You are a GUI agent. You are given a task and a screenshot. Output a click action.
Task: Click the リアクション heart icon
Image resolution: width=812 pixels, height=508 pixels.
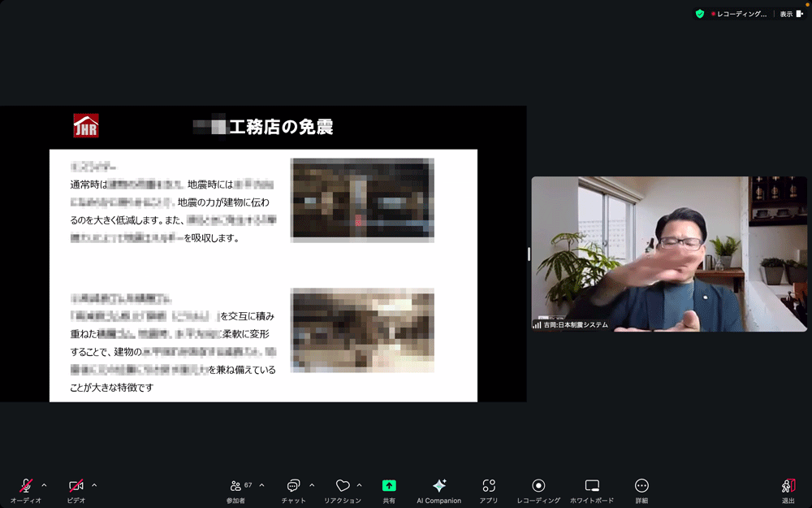click(343, 486)
